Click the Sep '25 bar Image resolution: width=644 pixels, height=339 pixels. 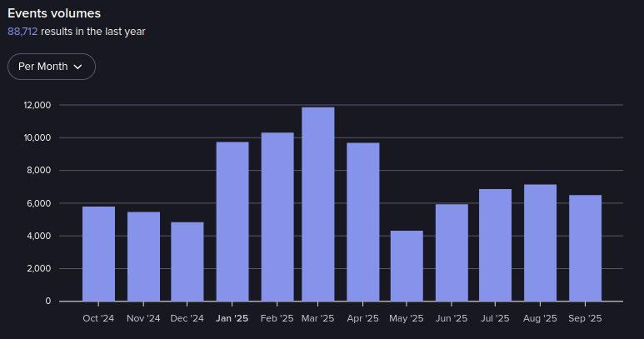tap(585, 247)
